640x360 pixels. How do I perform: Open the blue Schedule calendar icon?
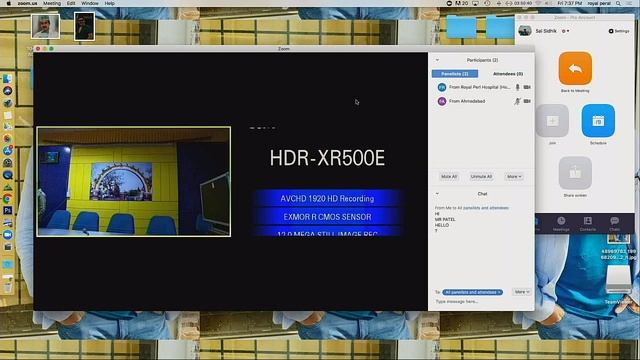point(598,120)
